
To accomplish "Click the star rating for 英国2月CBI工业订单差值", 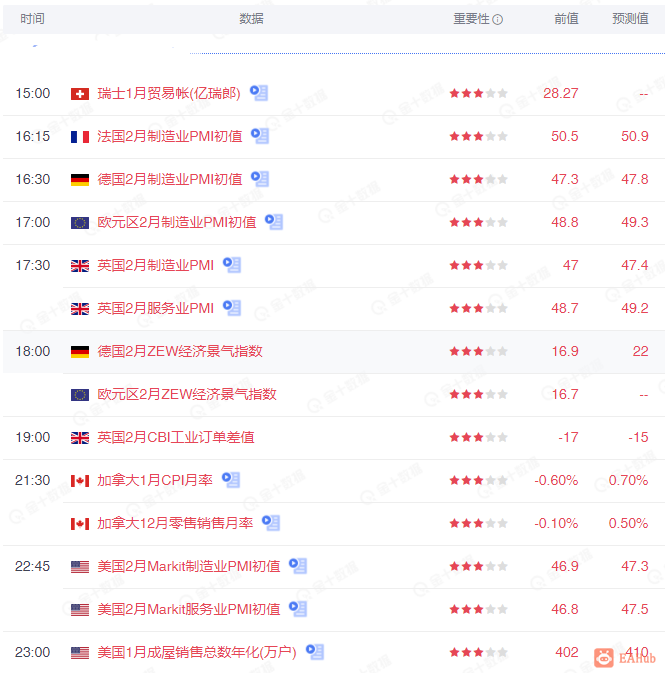I will point(478,437).
